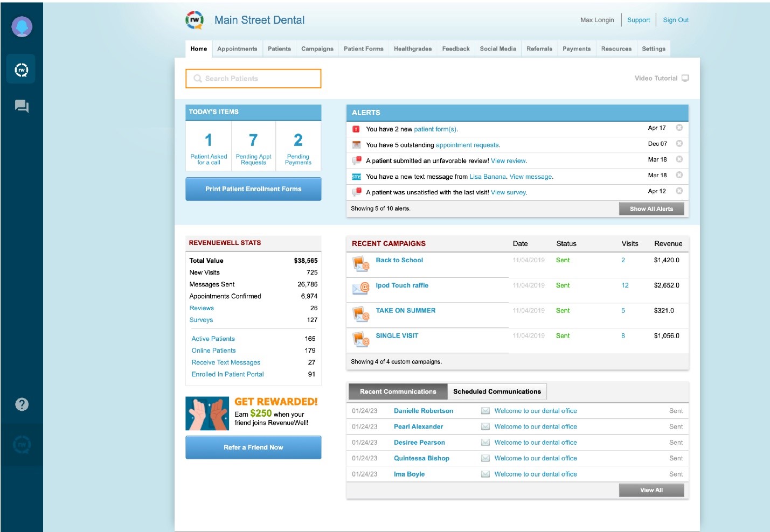Open the user profile avatar in sidebar
Screen dimensions: 770x532
click(22, 26)
